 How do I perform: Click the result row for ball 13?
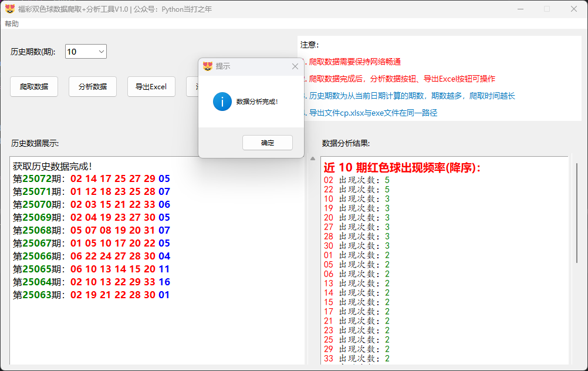point(357,283)
